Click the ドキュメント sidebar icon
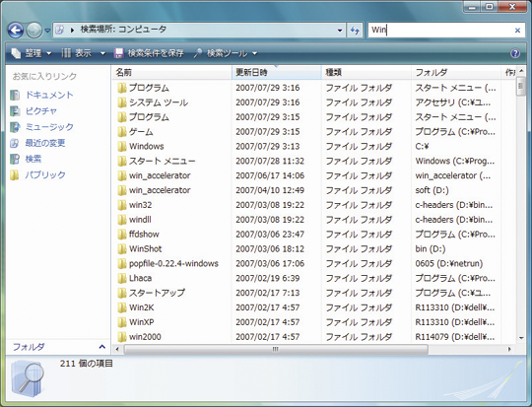 [15, 95]
